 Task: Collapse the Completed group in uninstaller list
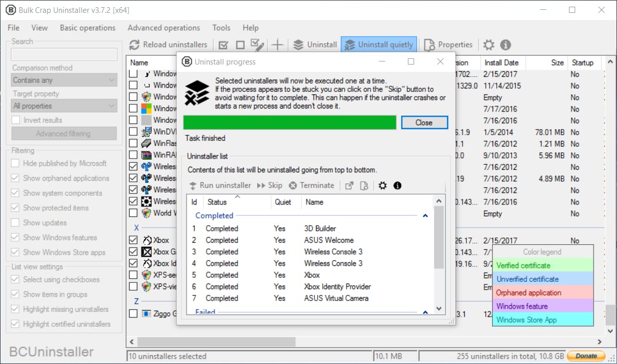425,216
